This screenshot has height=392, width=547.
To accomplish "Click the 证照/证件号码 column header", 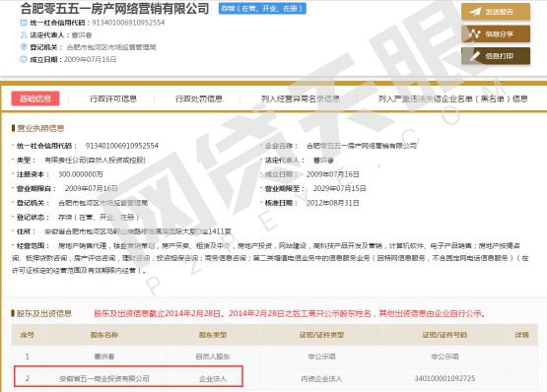I will pyautogui.click(x=444, y=335).
